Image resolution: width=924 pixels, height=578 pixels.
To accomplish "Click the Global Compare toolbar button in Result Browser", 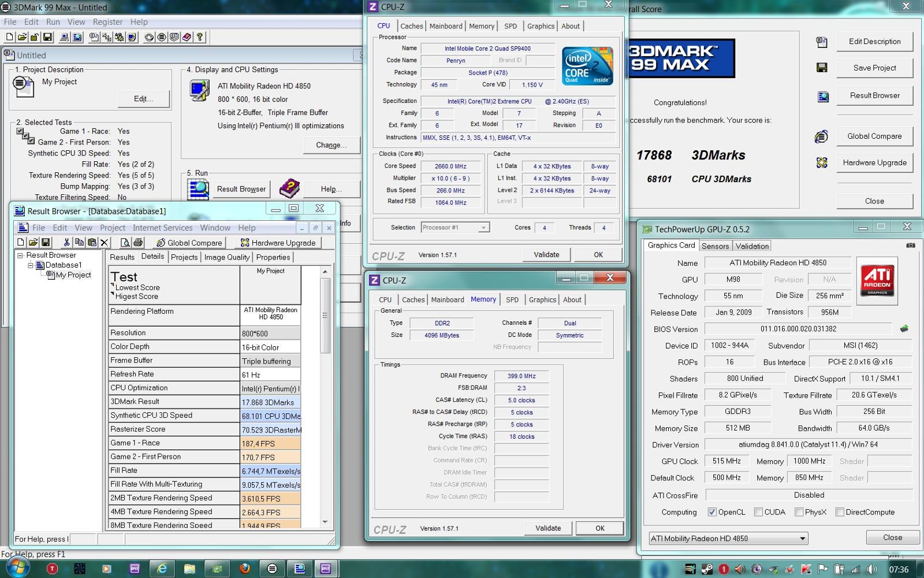I will coord(189,242).
